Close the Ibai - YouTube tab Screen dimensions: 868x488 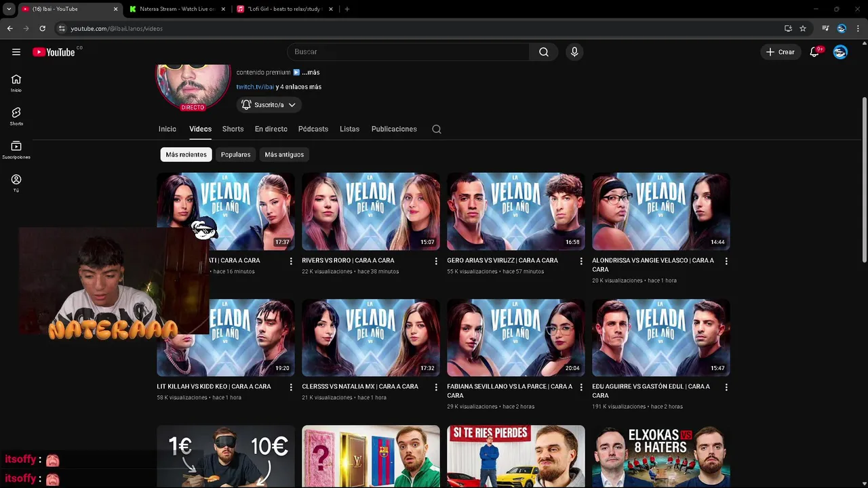pos(115,9)
